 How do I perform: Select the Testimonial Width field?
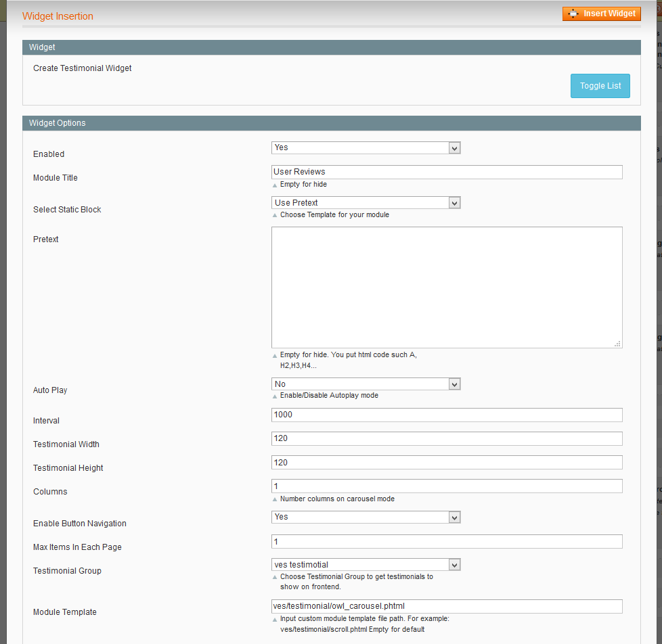[x=447, y=438]
